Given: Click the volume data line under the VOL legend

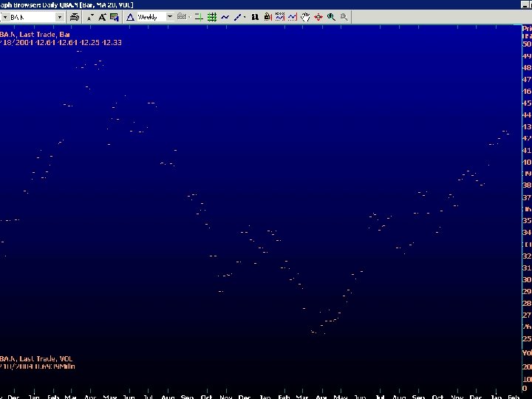Looking at the screenshot, I should pos(38,366).
